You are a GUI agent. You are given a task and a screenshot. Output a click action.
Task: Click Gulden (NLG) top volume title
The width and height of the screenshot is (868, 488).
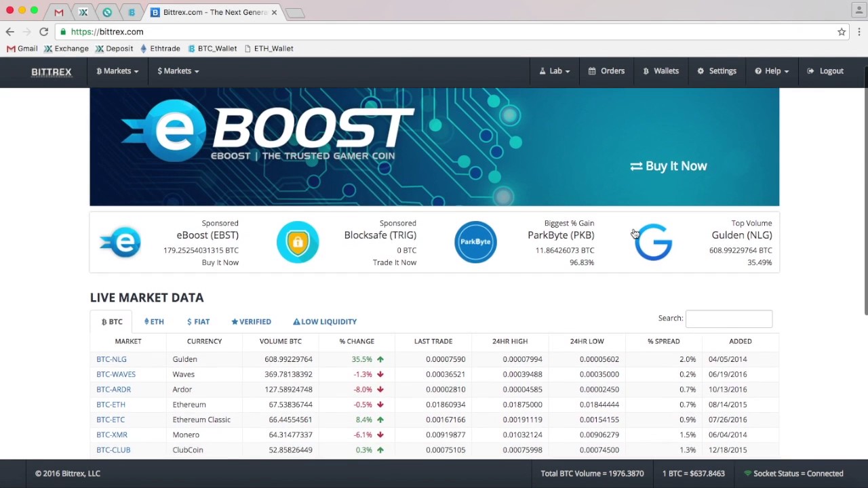pos(742,235)
